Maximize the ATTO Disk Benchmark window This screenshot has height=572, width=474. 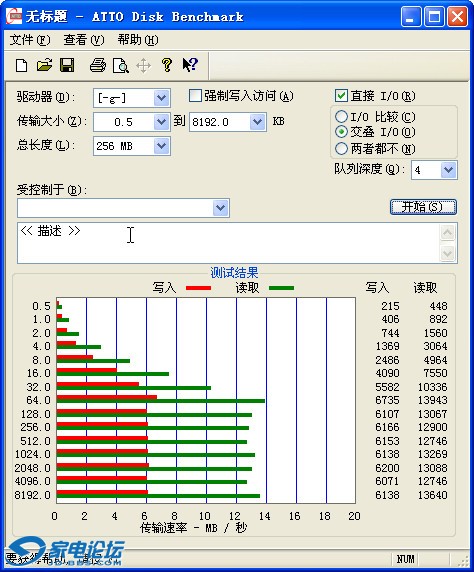coord(434,17)
